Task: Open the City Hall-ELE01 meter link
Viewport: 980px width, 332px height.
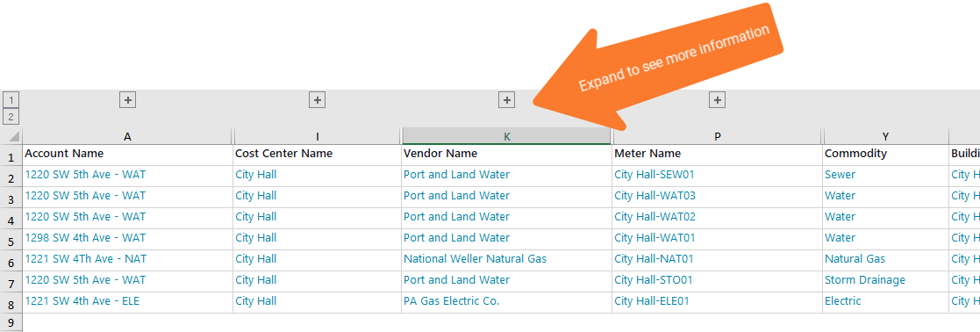Action: (x=651, y=300)
